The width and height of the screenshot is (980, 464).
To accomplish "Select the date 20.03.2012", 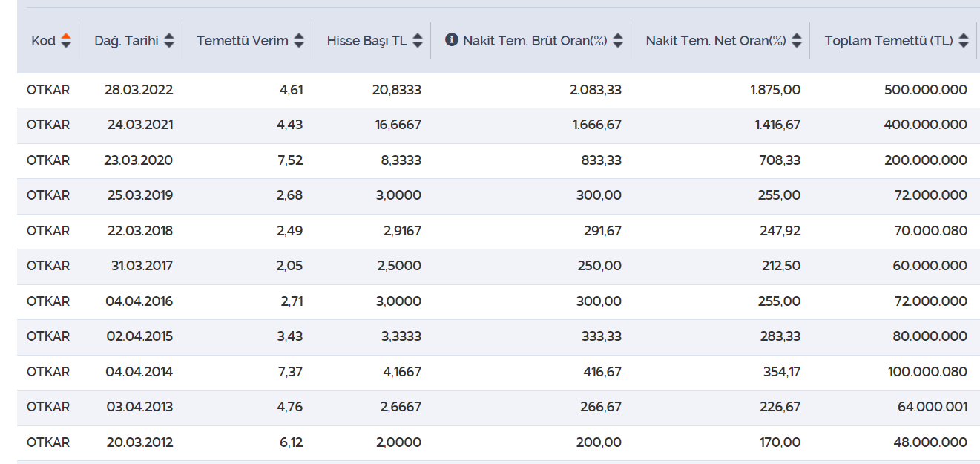I will [139, 442].
